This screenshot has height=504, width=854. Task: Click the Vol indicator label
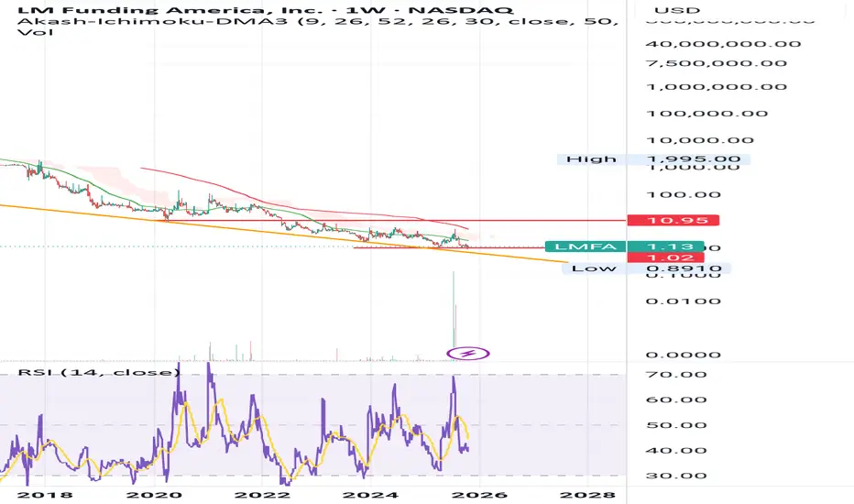(36, 33)
